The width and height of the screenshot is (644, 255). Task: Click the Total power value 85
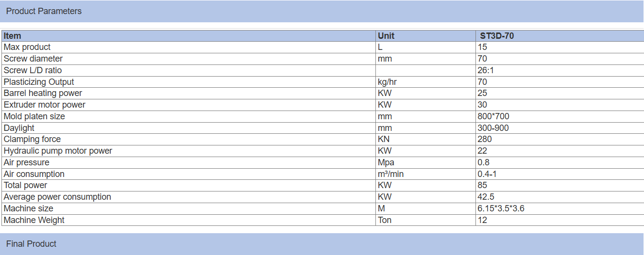pyautogui.click(x=482, y=185)
